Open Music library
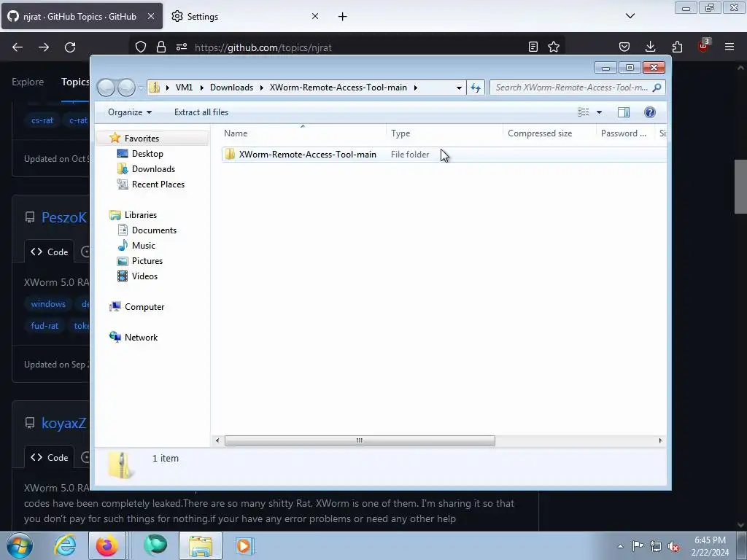 click(x=144, y=246)
